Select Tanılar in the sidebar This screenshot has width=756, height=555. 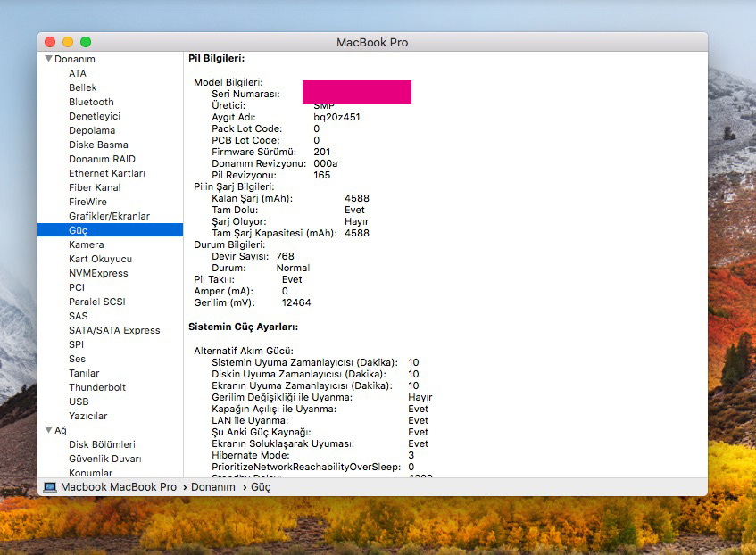84,373
